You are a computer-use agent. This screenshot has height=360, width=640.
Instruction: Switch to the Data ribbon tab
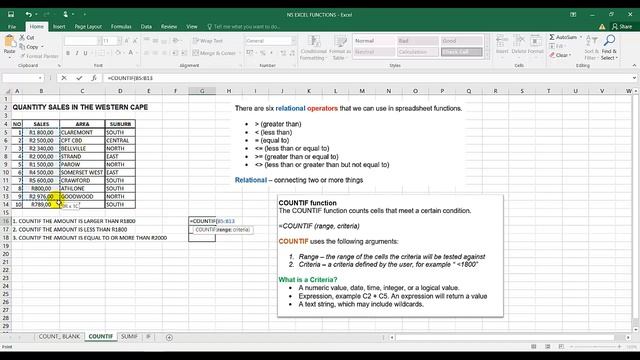pyautogui.click(x=146, y=27)
